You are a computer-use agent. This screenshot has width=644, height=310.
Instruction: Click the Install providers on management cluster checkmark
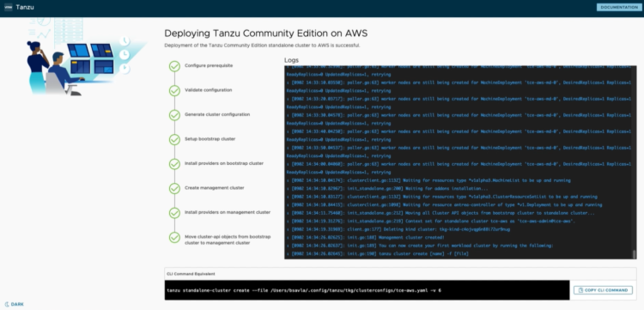(174, 213)
